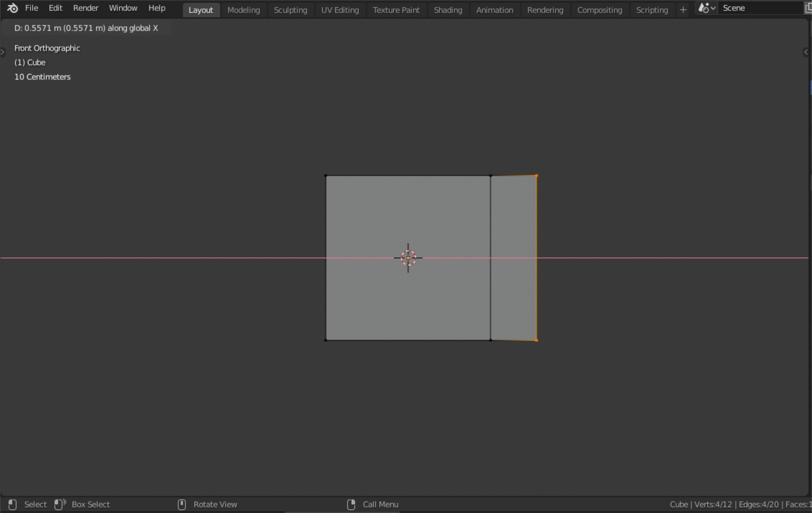The image size is (812, 513).
Task: Switch to the Layout workspace tab
Action: [201, 10]
